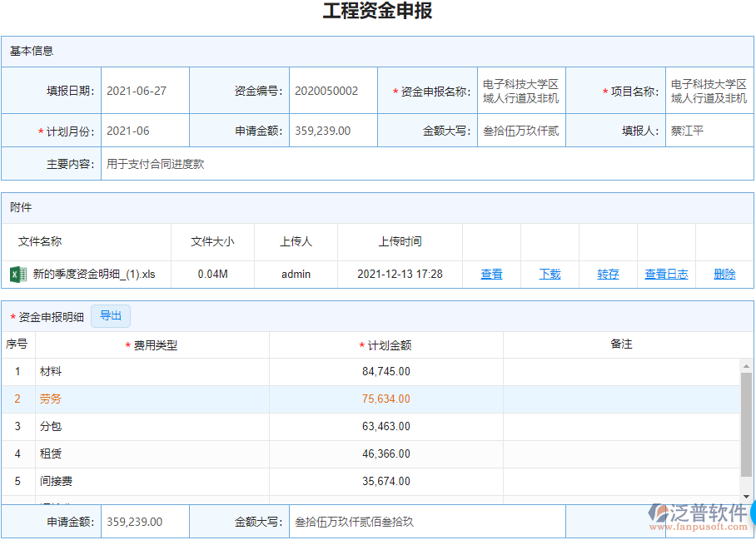Click the 转存 link to save the file
The image size is (756, 540).
coord(608,274)
